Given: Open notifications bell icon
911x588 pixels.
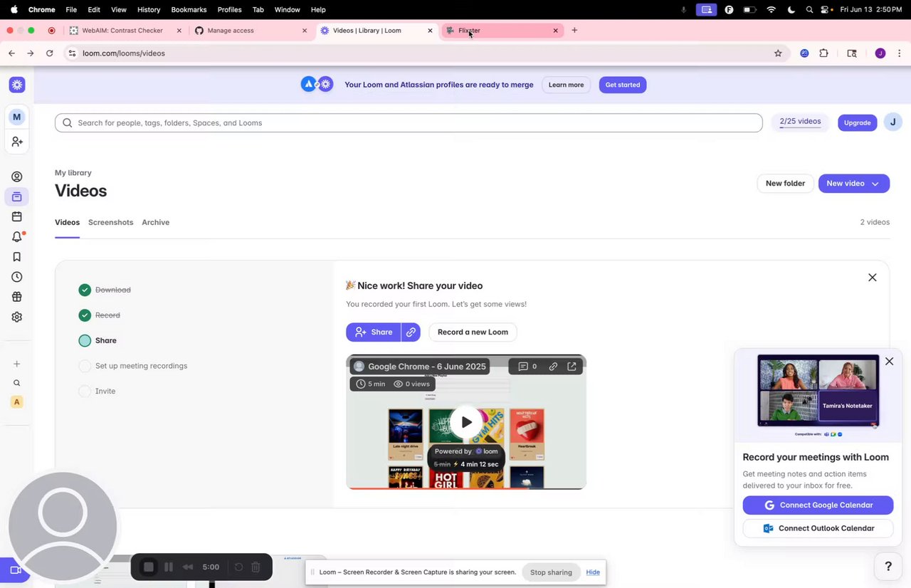Looking at the screenshot, I should [x=17, y=237].
